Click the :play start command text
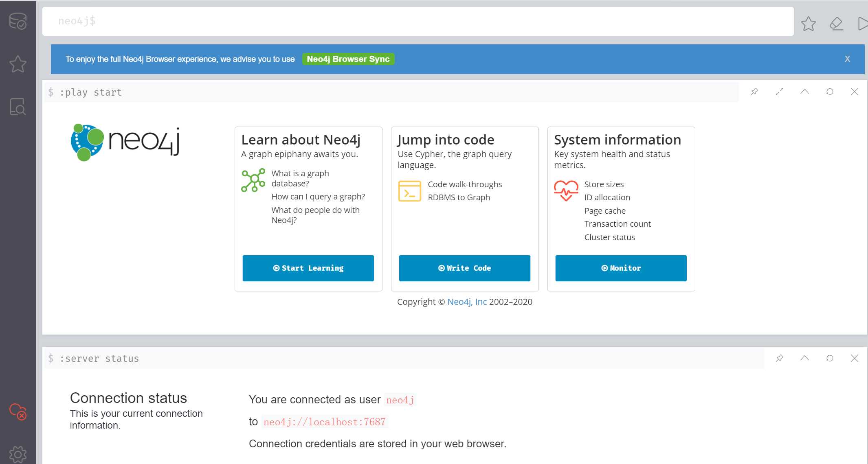 (90, 92)
